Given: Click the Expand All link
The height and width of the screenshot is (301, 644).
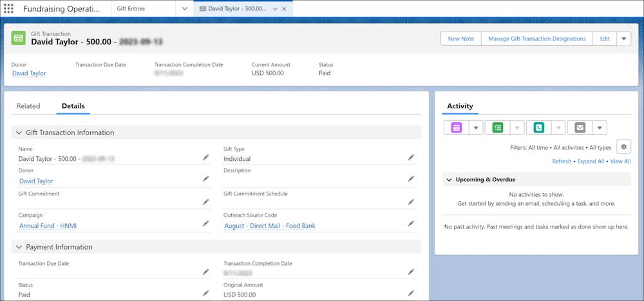Looking at the screenshot, I should tap(591, 161).
